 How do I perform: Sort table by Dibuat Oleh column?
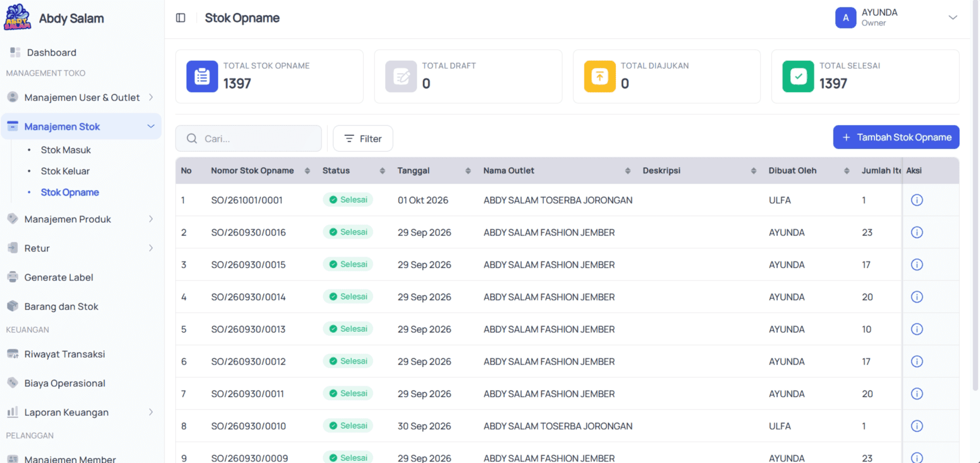click(x=847, y=171)
